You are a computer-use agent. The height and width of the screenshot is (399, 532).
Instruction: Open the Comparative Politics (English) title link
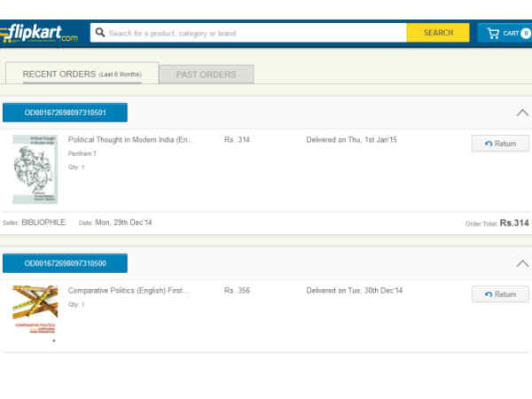coord(129,291)
